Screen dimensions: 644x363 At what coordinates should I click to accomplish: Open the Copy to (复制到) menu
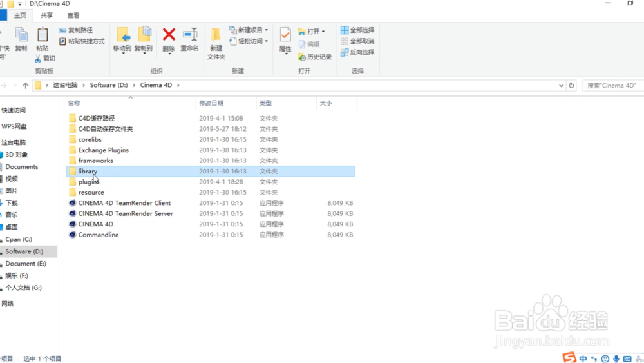point(144,40)
